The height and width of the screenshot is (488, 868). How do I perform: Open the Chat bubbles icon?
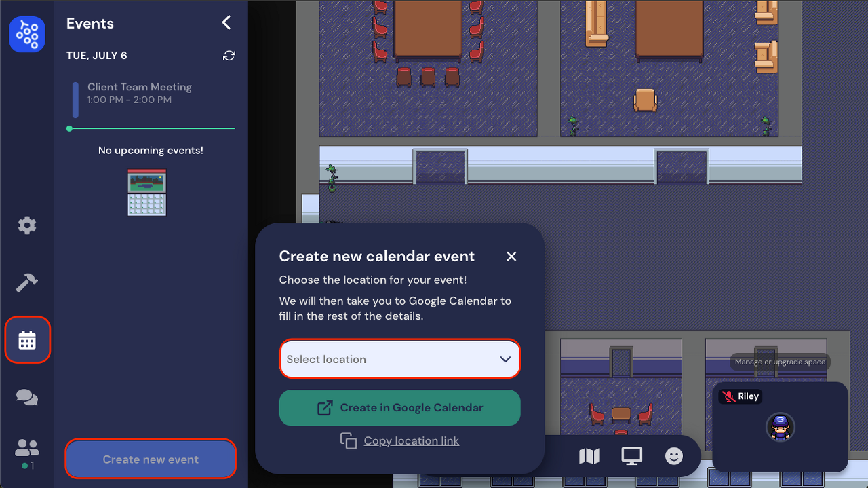coord(27,397)
